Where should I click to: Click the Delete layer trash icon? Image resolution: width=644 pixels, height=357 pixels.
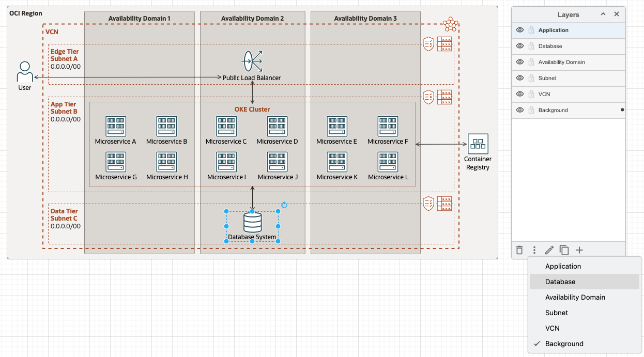pyautogui.click(x=519, y=250)
